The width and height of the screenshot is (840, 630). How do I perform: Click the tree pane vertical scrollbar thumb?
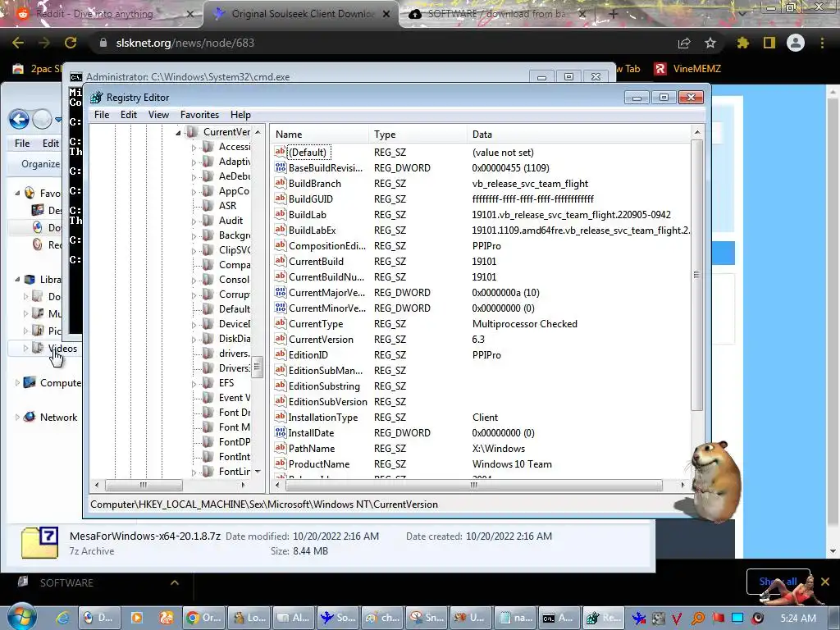(257, 367)
